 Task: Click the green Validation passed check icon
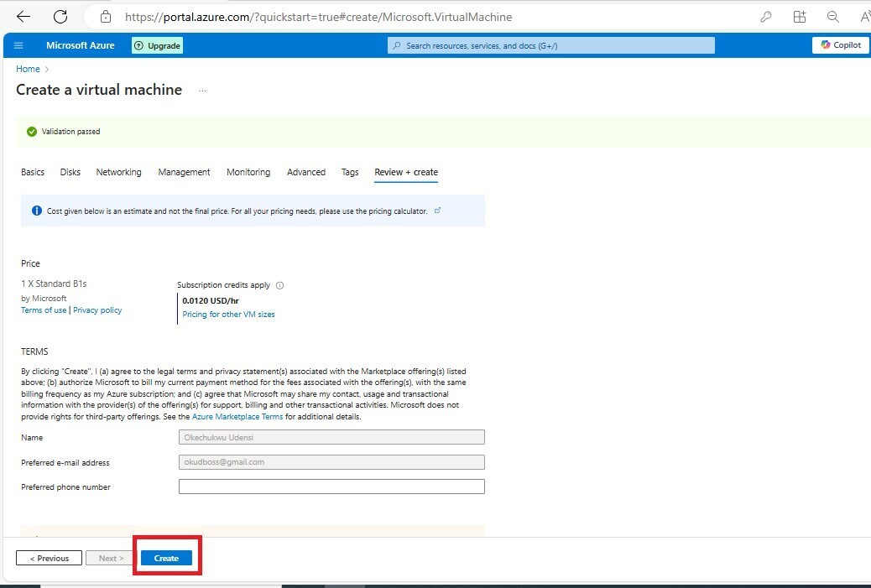[x=32, y=132]
